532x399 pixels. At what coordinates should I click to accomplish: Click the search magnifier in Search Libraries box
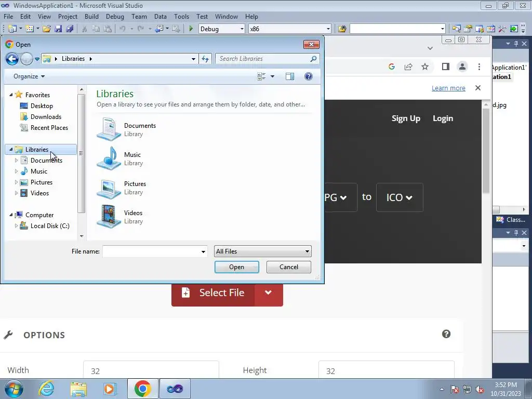tap(313, 59)
